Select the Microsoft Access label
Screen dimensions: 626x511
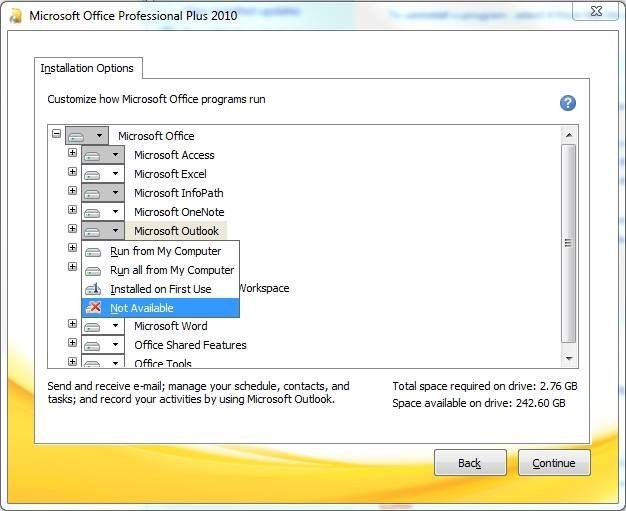[x=174, y=155]
